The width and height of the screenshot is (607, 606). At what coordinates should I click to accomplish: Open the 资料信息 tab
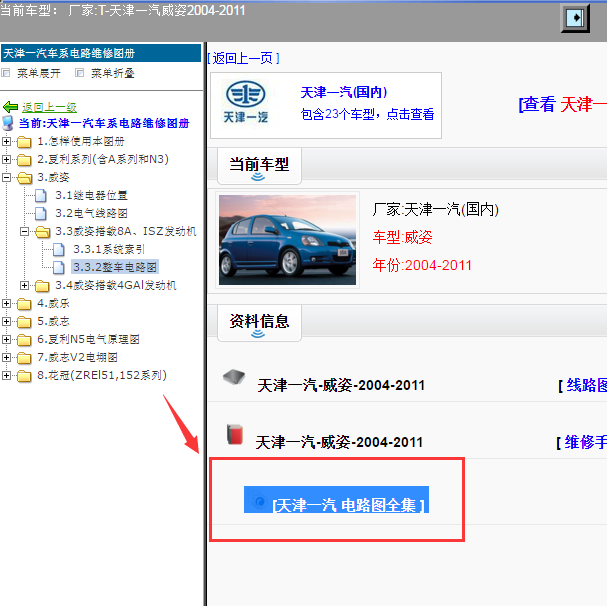(x=259, y=323)
